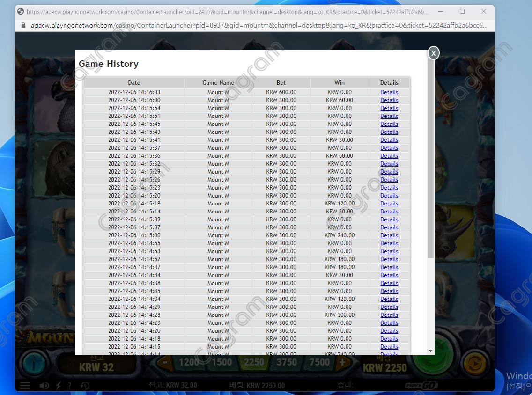Click the Game History vertical scrollbar thumb
This screenshot has width=532, height=395.
click(x=430, y=164)
